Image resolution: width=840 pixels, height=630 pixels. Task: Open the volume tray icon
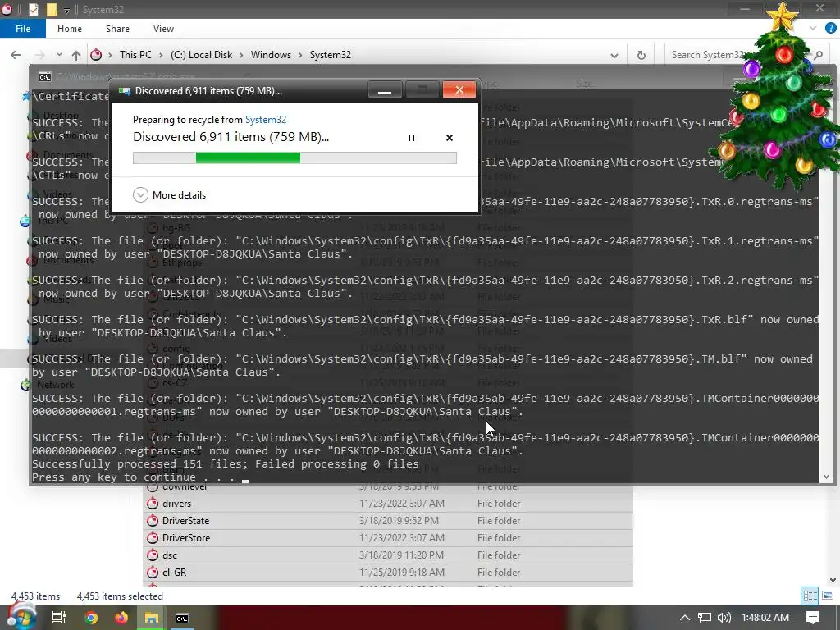724,618
